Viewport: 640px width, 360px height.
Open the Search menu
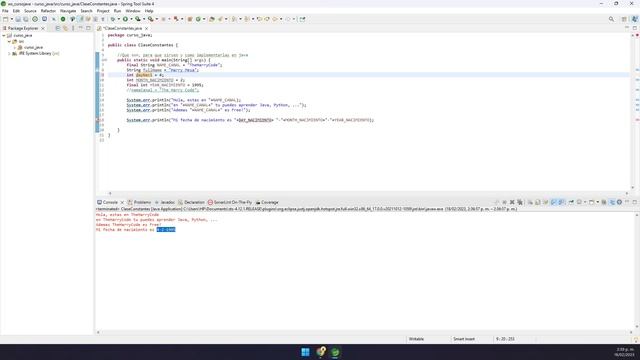coord(86,11)
